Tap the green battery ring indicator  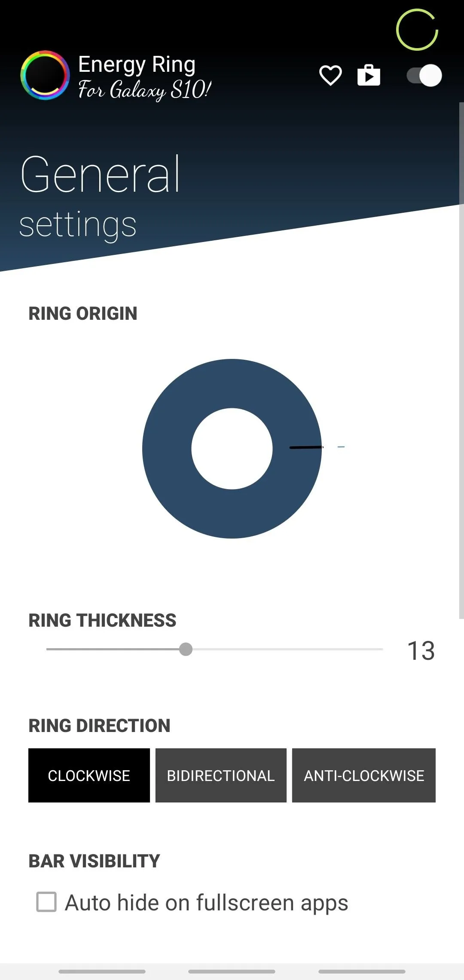tap(417, 30)
